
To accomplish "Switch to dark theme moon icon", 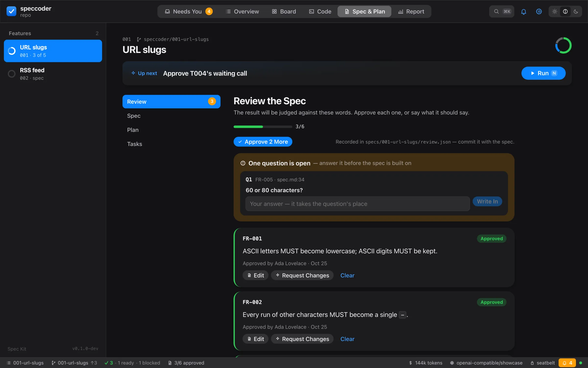I will (576, 12).
